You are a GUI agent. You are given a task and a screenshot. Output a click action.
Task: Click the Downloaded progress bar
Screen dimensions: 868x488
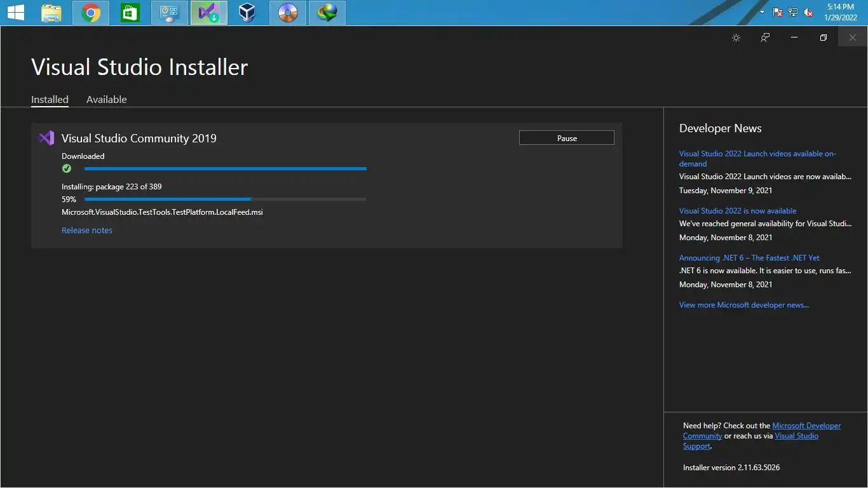click(x=226, y=168)
